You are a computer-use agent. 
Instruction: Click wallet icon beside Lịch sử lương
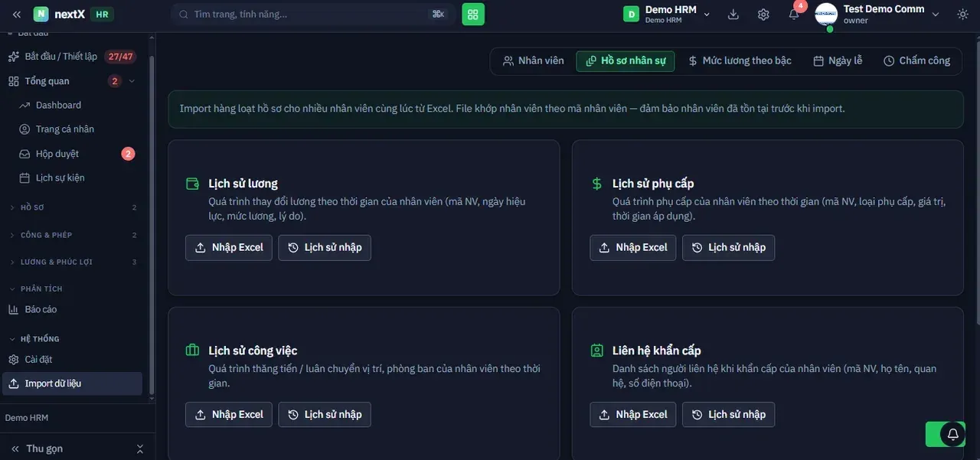192,184
